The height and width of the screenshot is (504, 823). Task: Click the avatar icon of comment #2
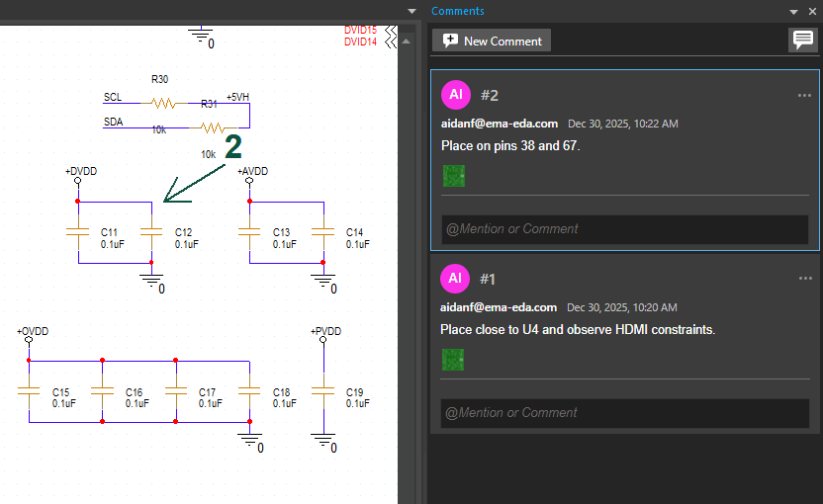[x=455, y=95]
